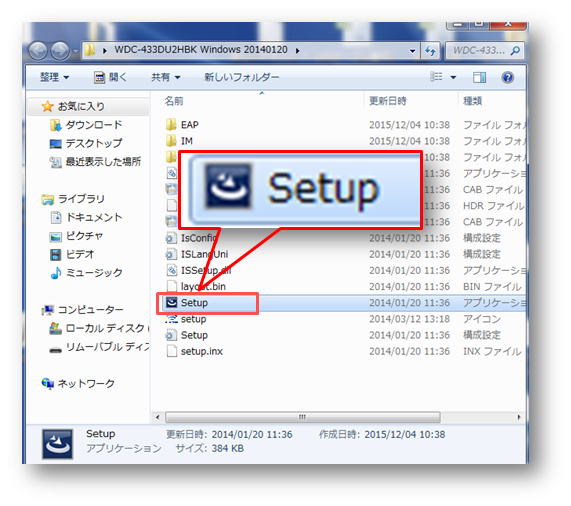The image size is (571, 506).
Task: Open the 整理 organize dropdown menu
Action: 54,77
